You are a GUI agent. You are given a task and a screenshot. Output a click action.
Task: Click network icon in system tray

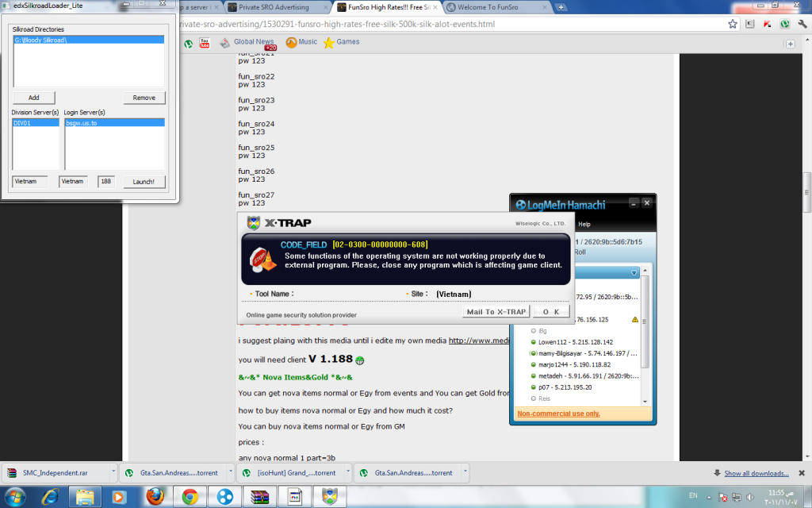[737, 497]
